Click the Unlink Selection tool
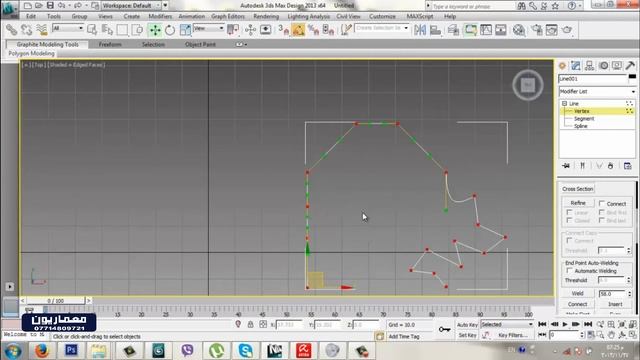This screenshot has width=640, height=360. pos(27,30)
